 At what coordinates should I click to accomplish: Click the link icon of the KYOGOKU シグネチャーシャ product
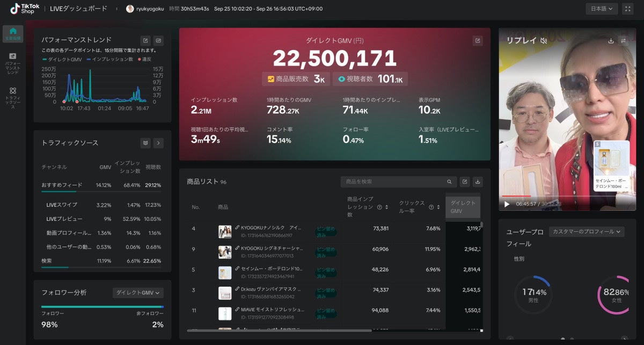pos(237,248)
